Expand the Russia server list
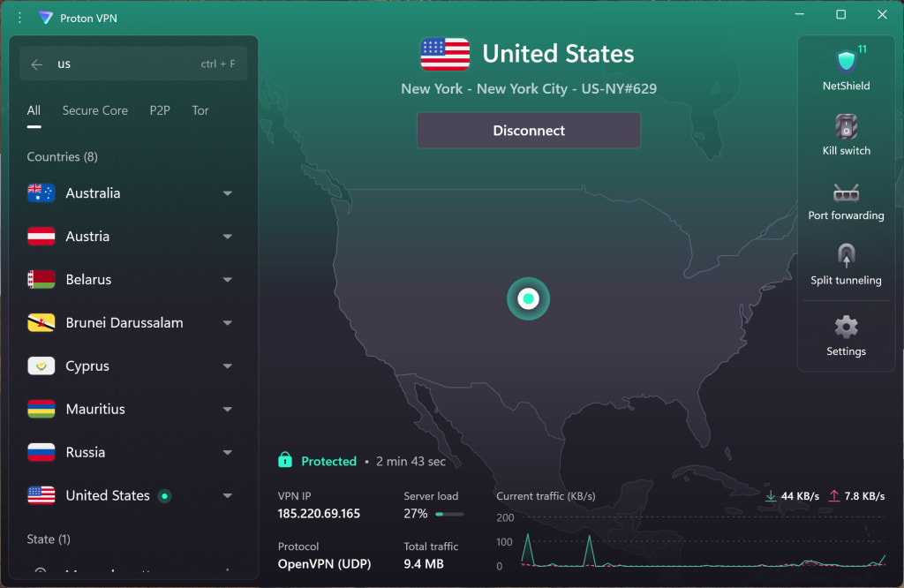 228,453
